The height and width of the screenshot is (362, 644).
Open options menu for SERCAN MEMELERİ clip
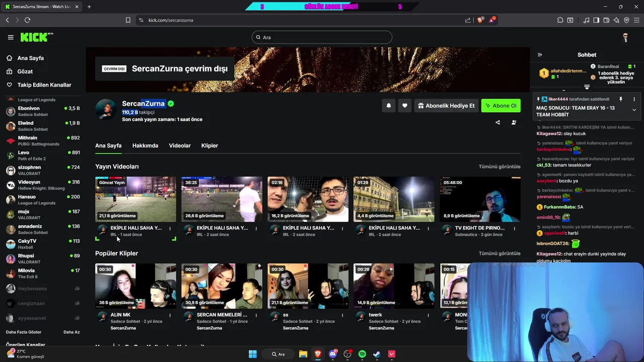coord(256,315)
